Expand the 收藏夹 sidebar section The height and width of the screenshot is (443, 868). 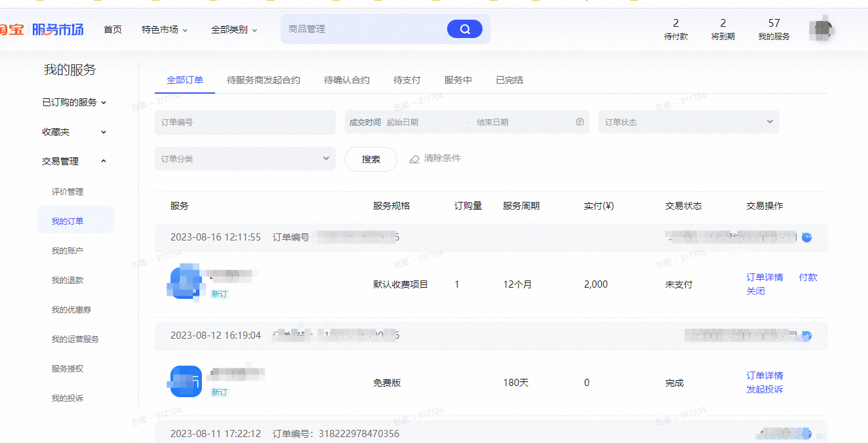(74, 132)
